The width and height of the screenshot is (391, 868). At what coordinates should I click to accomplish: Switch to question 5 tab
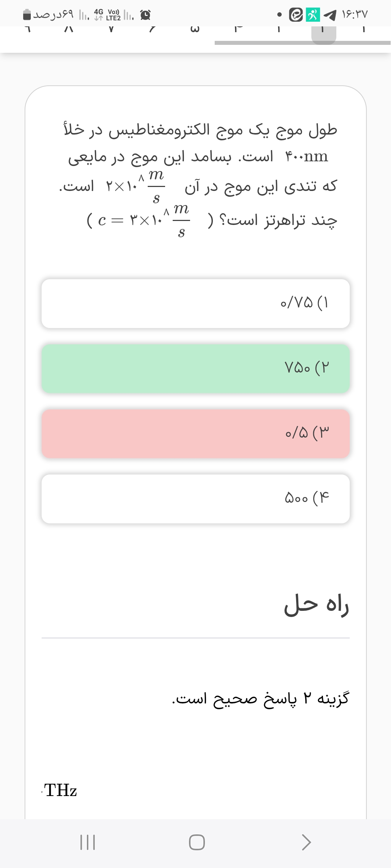point(195,29)
